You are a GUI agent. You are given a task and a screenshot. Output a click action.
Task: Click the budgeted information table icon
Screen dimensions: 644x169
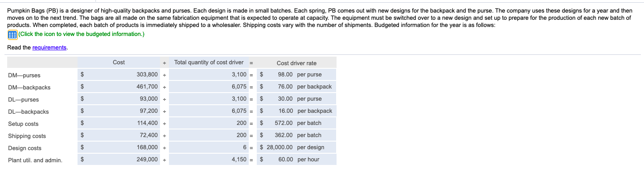[12, 35]
